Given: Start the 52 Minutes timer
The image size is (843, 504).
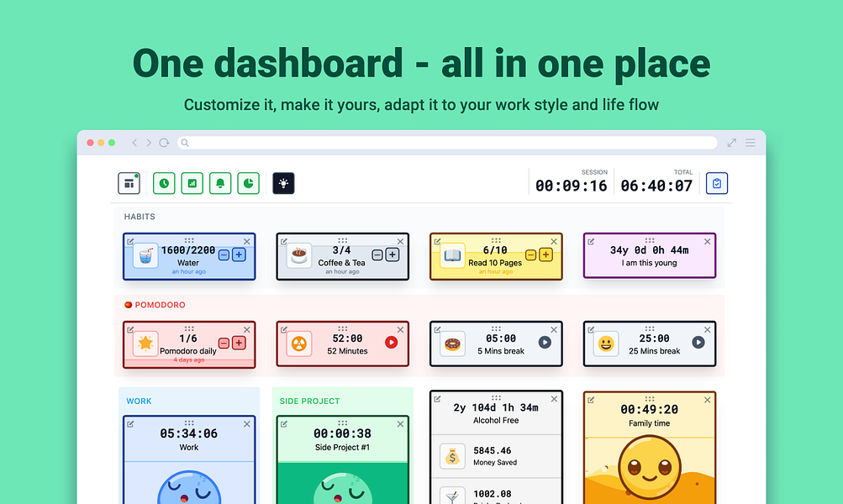Looking at the screenshot, I should coord(392,342).
